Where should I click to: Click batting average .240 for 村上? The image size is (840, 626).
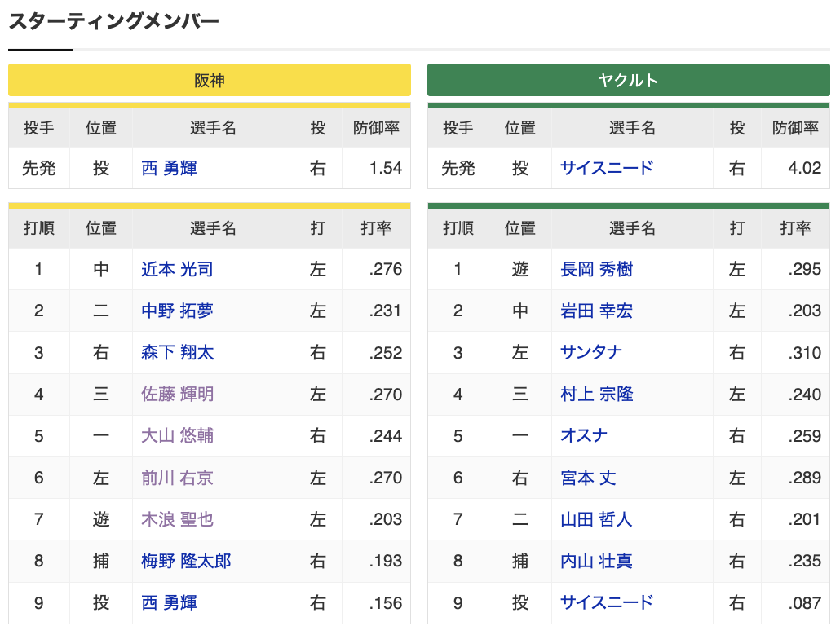click(804, 395)
